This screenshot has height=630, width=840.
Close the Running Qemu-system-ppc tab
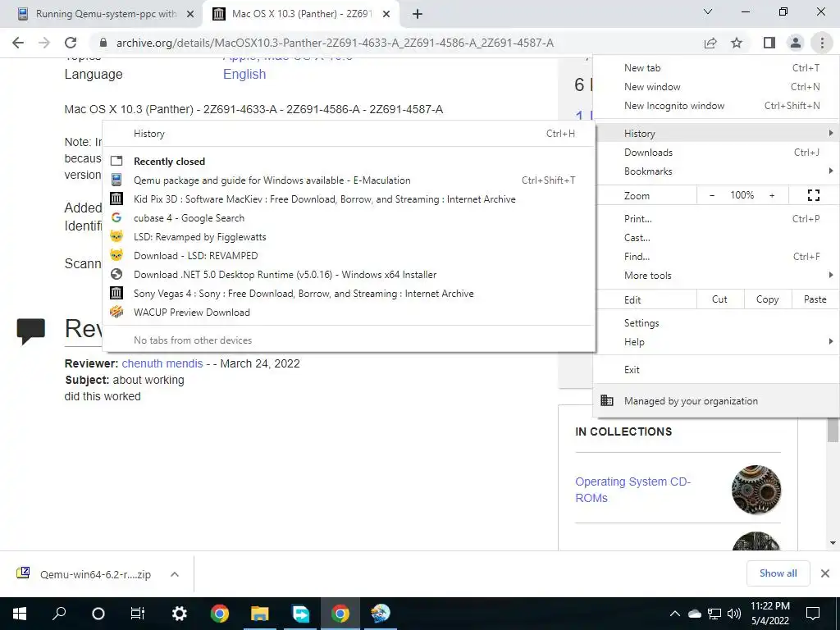[x=190, y=14]
